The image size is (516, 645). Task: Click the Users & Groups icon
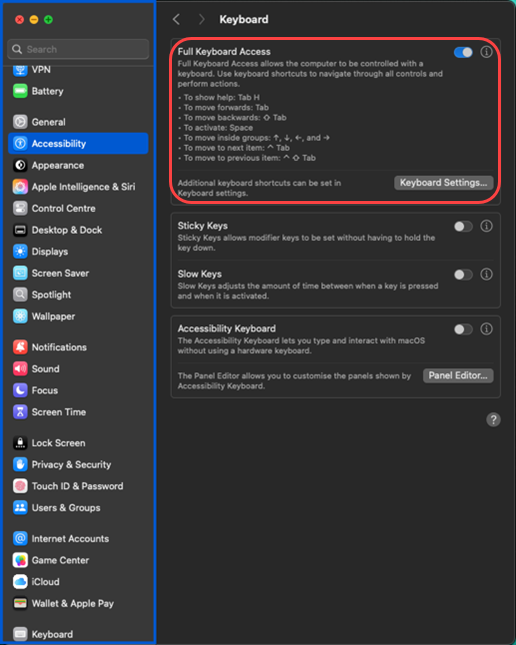[x=20, y=508]
